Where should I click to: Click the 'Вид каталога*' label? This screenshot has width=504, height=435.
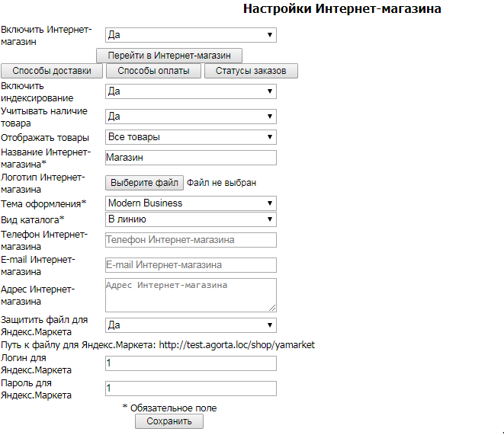tap(33, 220)
